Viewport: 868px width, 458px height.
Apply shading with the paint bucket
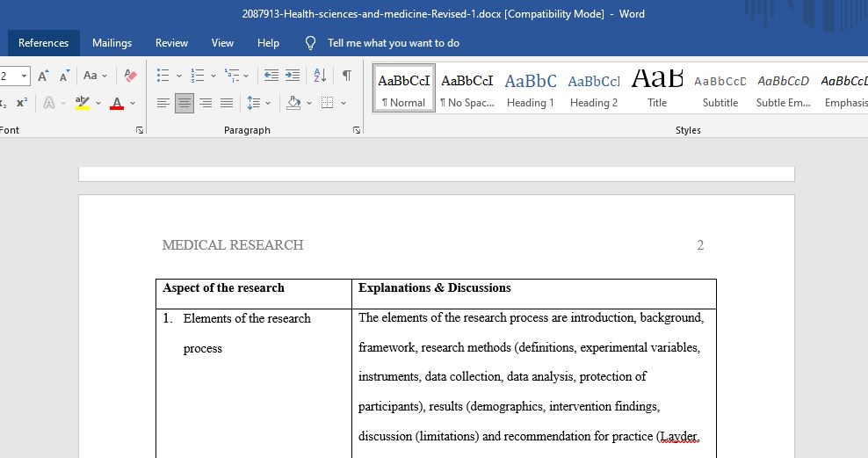coord(293,103)
